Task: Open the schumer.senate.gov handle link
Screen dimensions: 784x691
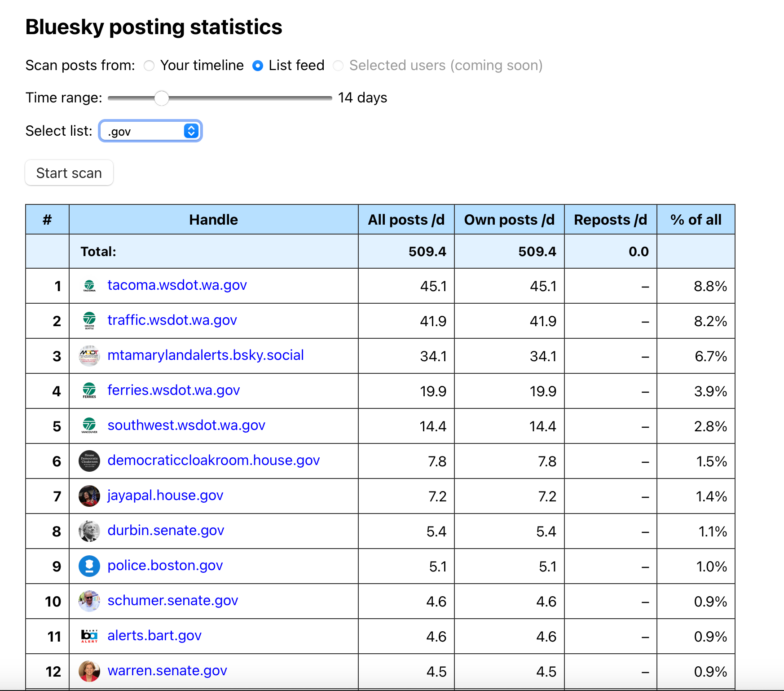Action: [172, 601]
